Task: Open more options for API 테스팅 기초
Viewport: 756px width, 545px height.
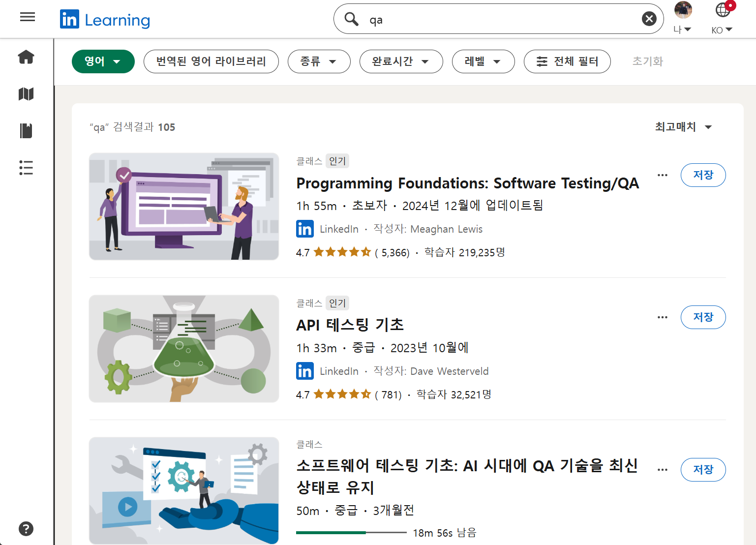Action: click(x=663, y=317)
